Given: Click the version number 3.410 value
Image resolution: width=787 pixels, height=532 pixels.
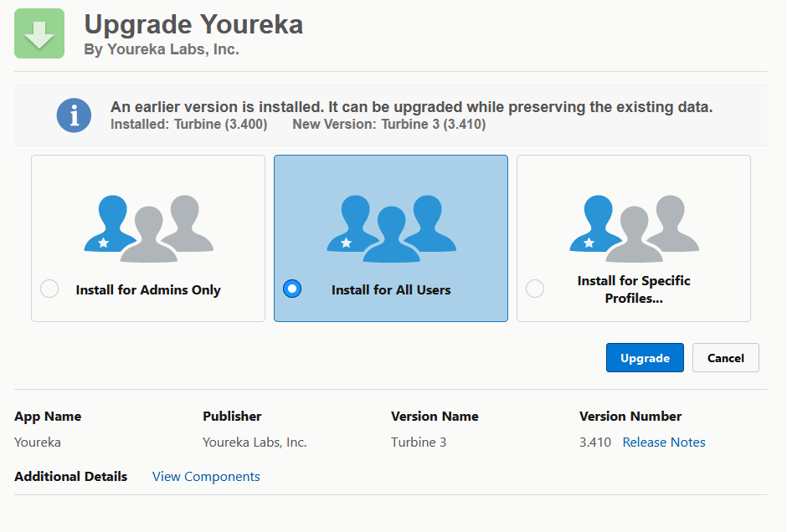Looking at the screenshot, I should point(595,442).
